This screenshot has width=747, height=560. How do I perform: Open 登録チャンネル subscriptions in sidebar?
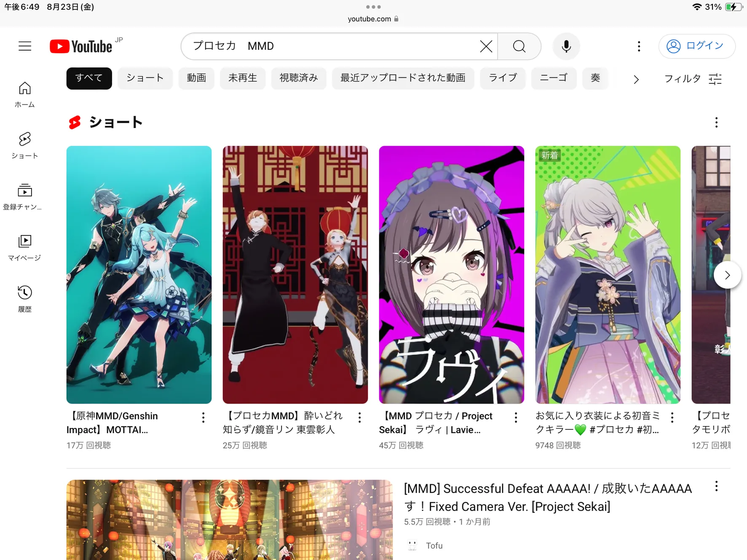[x=22, y=197]
